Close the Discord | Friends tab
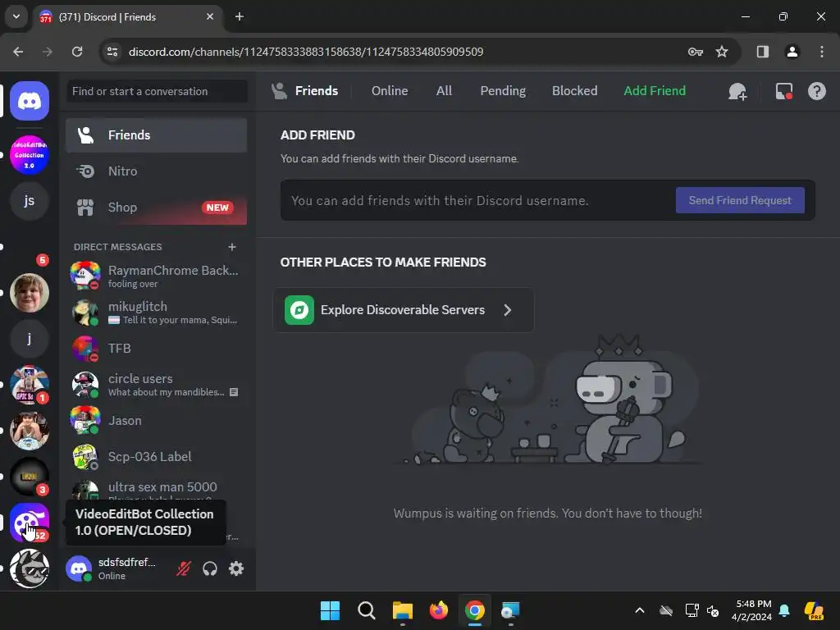 pyautogui.click(x=210, y=16)
